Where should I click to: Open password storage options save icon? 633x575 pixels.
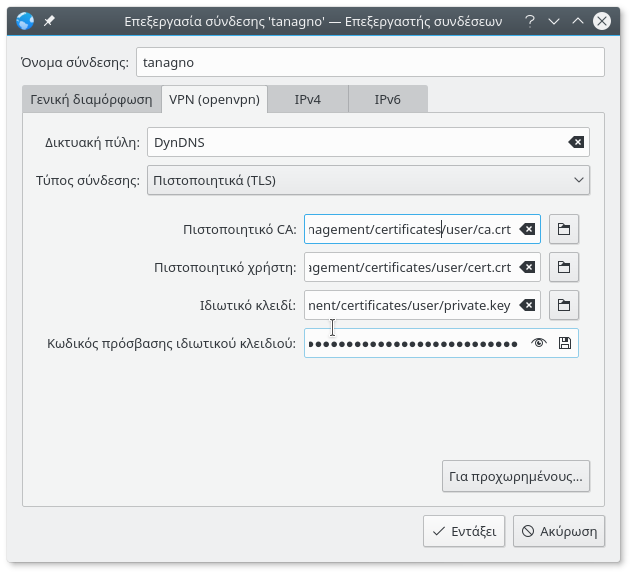(x=564, y=343)
